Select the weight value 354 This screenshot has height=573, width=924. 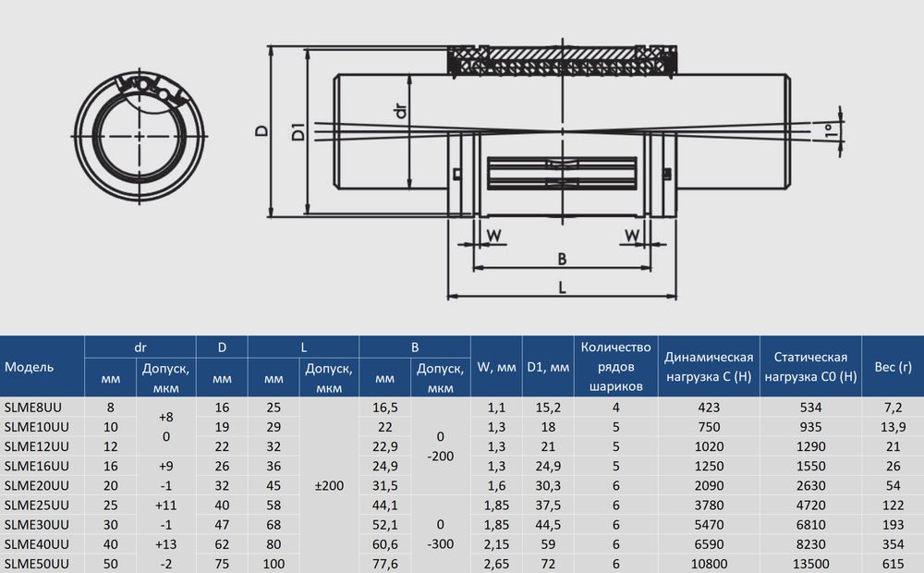coord(893,543)
